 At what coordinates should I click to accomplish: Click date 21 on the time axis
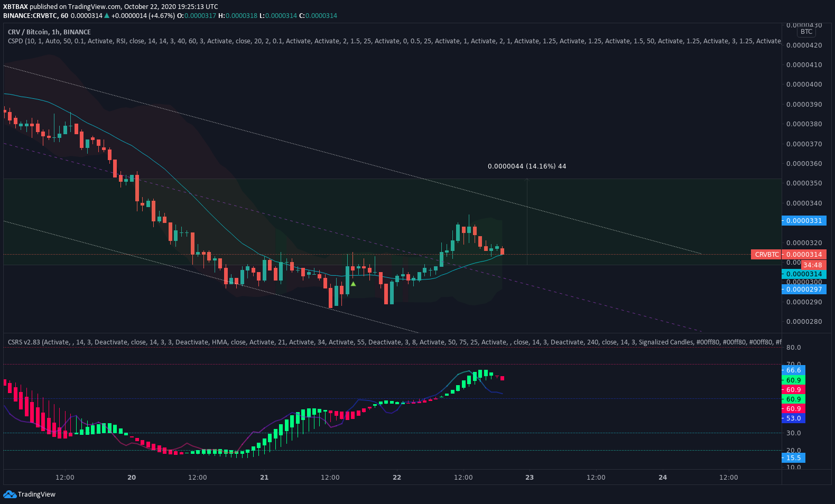pyautogui.click(x=264, y=478)
